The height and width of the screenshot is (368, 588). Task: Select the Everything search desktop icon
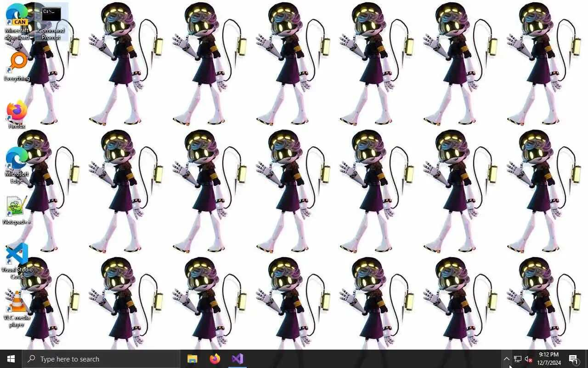[17, 67]
